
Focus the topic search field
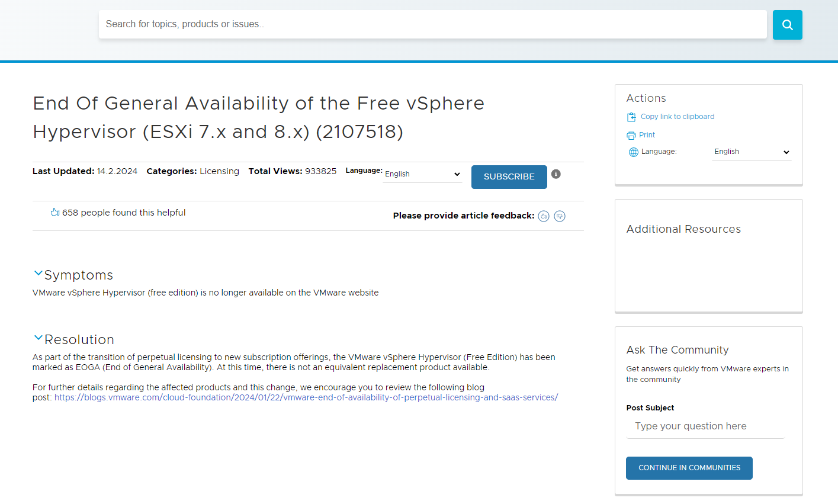(432, 24)
